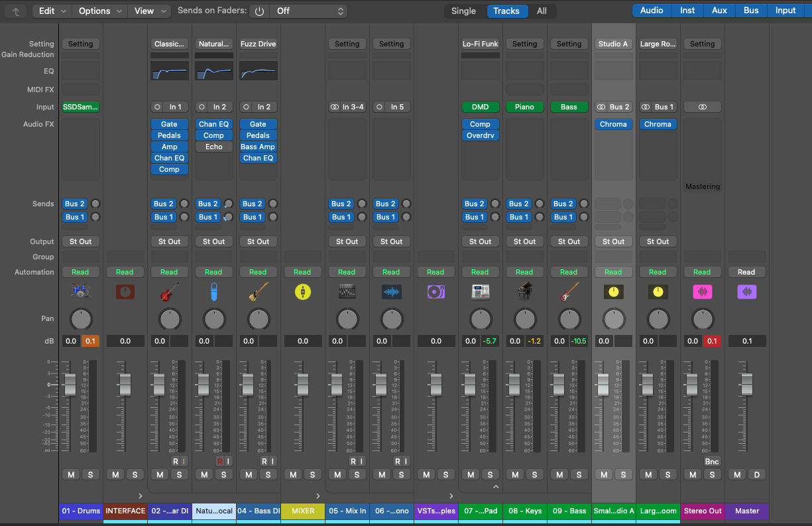
Task: Move the volume fader on 01 - Drums
Action: [x=70, y=385]
